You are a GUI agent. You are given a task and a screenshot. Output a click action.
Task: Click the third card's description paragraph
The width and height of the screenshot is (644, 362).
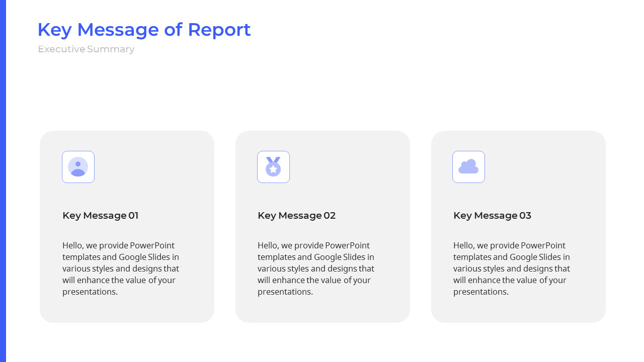tap(511, 268)
